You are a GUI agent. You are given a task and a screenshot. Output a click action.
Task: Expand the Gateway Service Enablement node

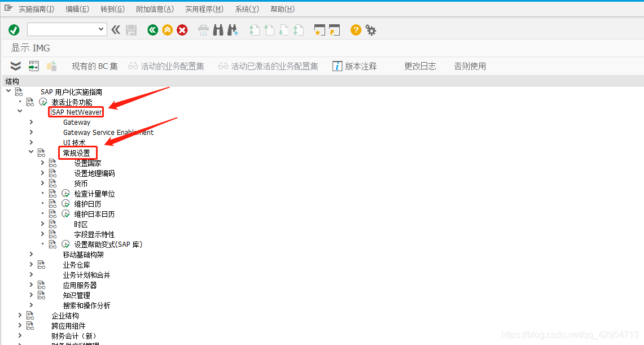coord(31,132)
